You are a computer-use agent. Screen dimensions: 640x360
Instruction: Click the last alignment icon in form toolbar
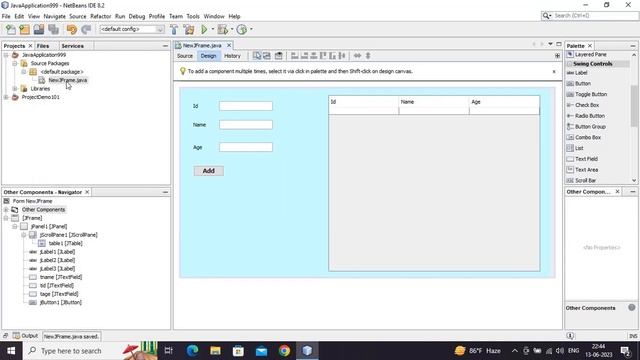point(342,56)
